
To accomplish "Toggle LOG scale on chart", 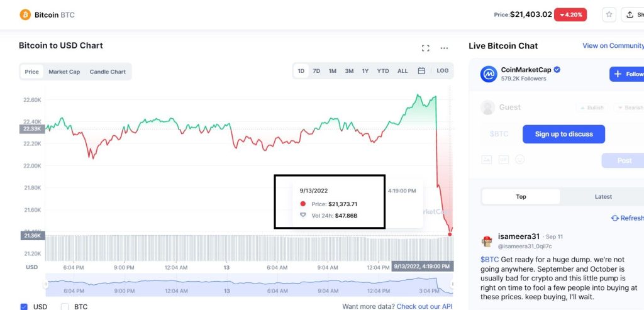I will click(442, 70).
